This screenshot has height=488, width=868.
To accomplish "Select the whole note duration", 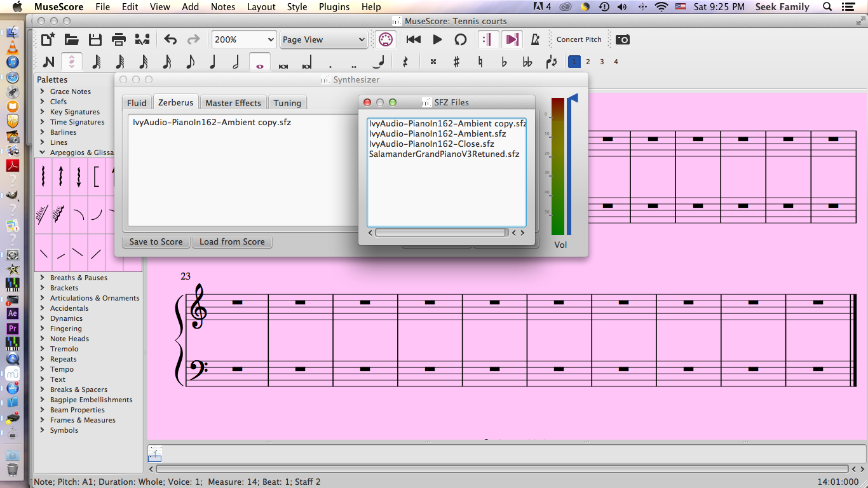I will point(259,62).
